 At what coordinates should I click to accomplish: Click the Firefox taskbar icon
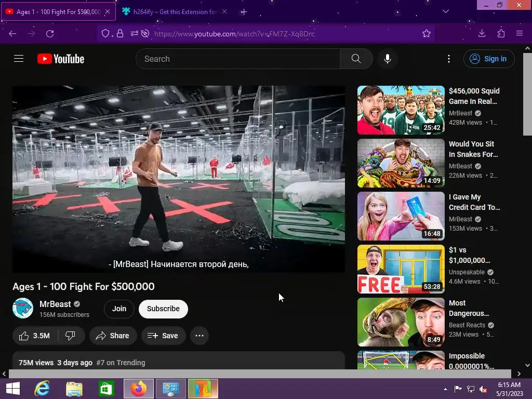click(x=138, y=389)
